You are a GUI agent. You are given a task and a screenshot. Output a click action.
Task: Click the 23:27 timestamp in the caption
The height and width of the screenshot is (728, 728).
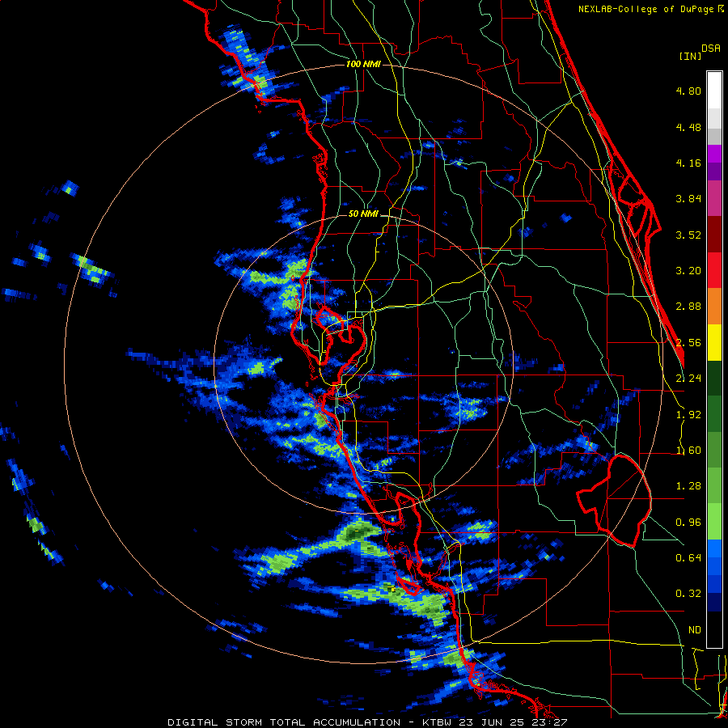(x=552, y=722)
